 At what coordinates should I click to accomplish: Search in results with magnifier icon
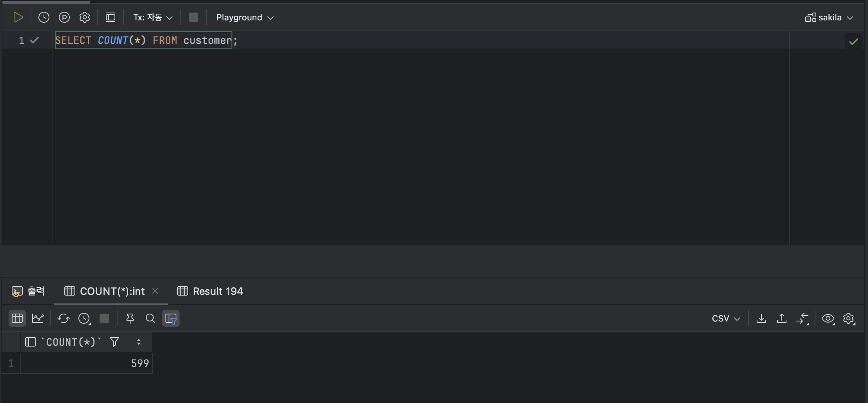[151, 318]
